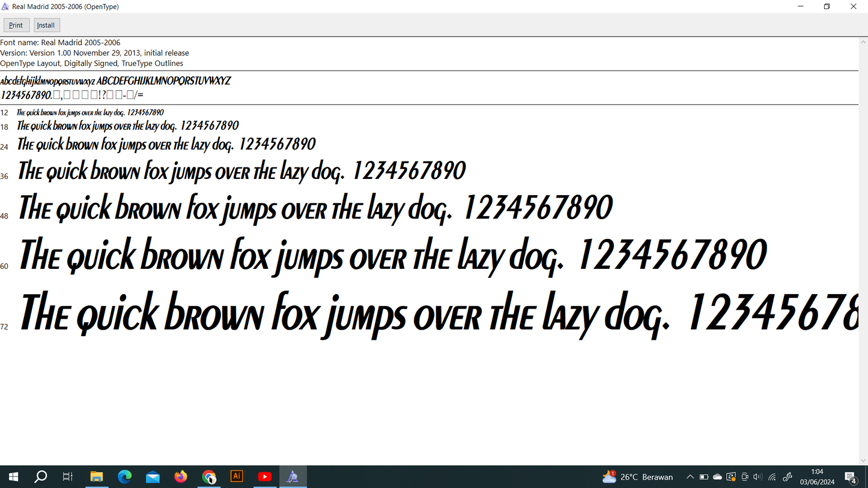This screenshot has height=488, width=868.
Task: Open the weather widget showing 26°C Berawan
Action: coord(637,477)
